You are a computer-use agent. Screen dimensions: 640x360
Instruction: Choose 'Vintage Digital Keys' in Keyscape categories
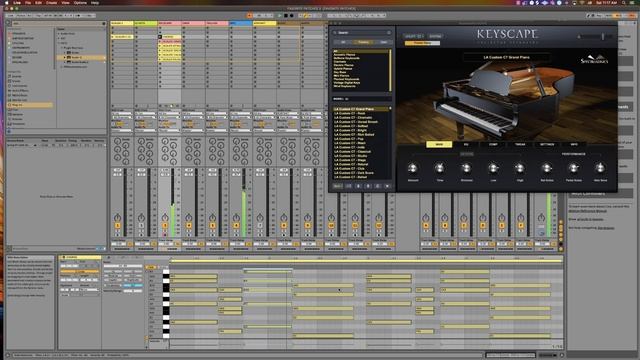tap(347, 82)
